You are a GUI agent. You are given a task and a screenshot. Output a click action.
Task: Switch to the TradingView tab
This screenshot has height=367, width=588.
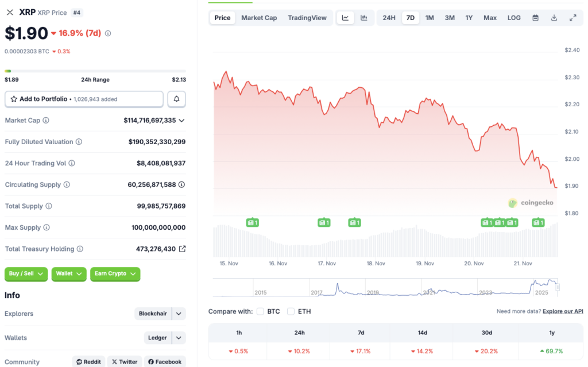click(307, 18)
